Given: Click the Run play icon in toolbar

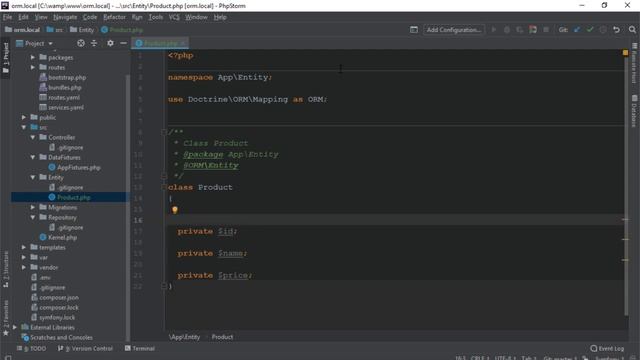Looking at the screenshot, I should click(x=493, y=29).
